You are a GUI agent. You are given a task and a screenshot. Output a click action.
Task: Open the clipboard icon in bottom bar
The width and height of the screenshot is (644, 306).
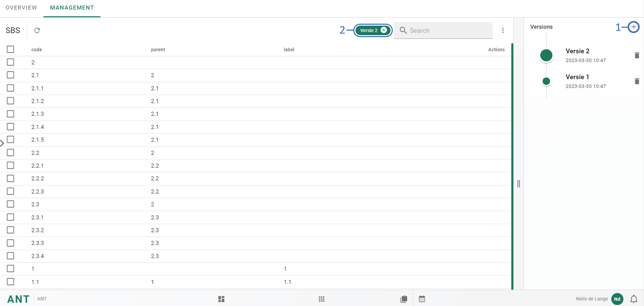404,299
